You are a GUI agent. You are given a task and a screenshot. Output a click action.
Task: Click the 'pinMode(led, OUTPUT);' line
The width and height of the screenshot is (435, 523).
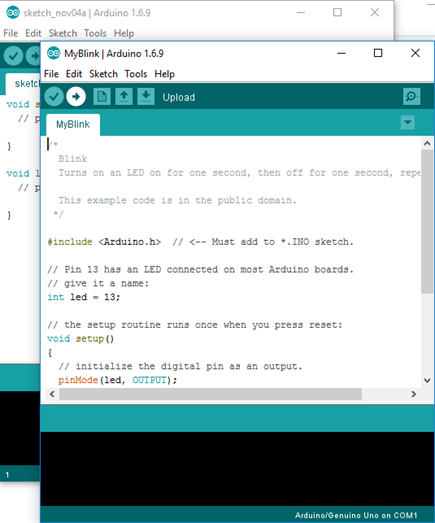tap(117, 380)
